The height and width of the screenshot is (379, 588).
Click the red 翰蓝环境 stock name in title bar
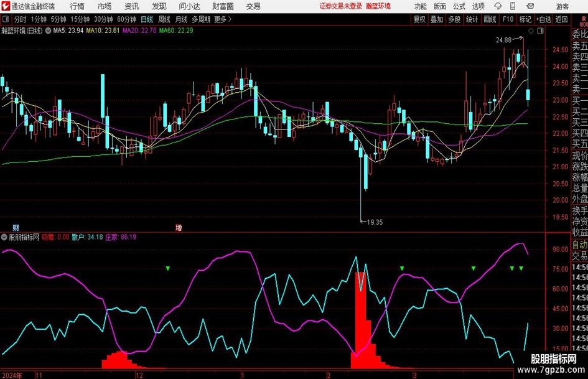pos(378,6)
